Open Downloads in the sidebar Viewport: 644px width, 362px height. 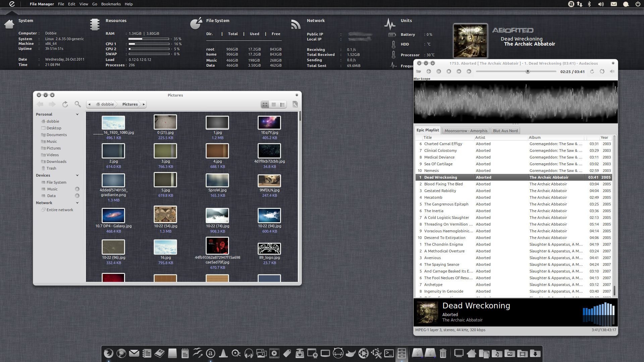pos(56,162)
